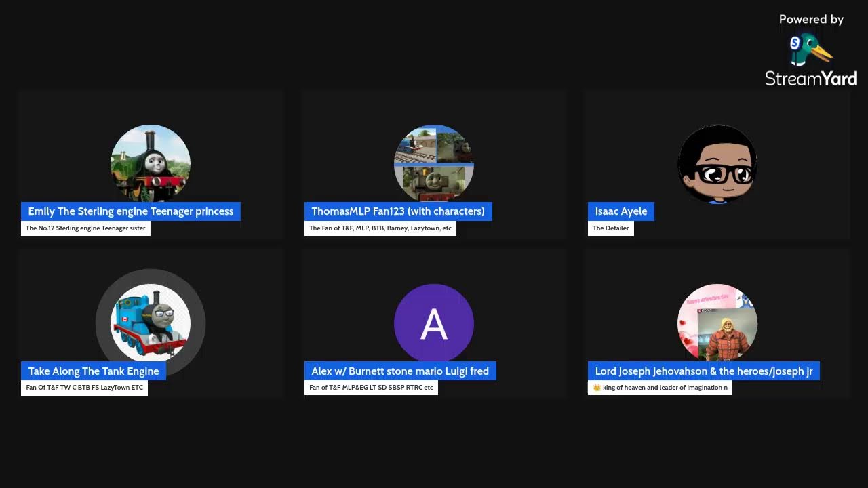Click the StreamYard duck logo
This screenshot has height=488, width=868.
click(x=810, y=49)
